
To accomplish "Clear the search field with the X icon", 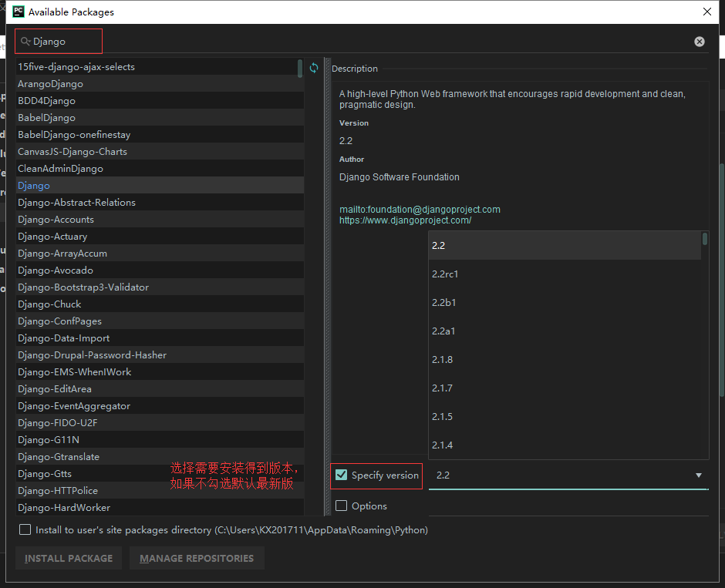I will click(x=700, y=42).
